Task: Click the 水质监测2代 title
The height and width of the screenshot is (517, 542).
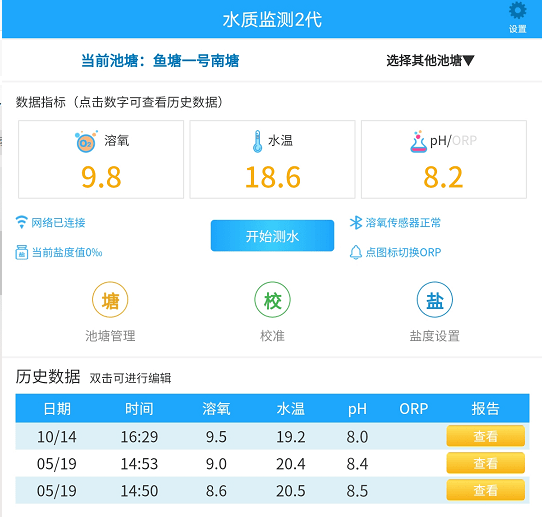Action: [272, 19]
